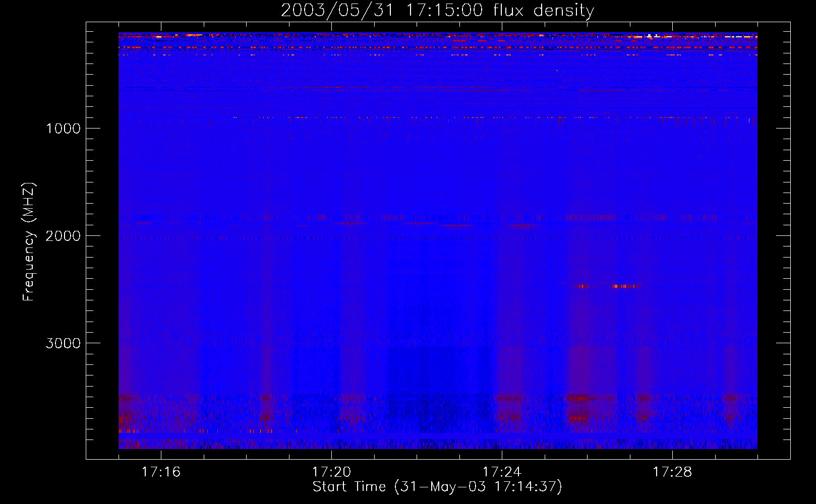816x504 pixels.
Task: Click the plot title '2003/05/31 17:15:00 flux density'
Action: click(437, 11)
